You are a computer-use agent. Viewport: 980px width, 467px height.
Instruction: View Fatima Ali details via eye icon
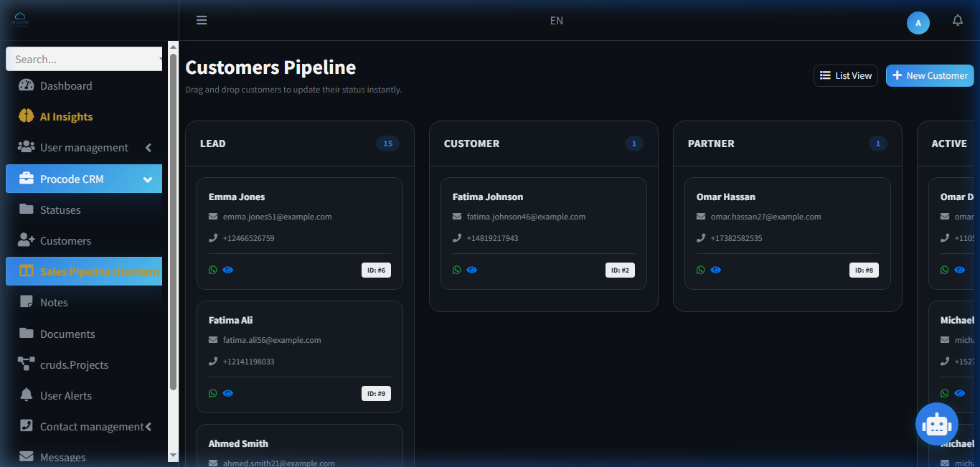(x=228, y=393)
